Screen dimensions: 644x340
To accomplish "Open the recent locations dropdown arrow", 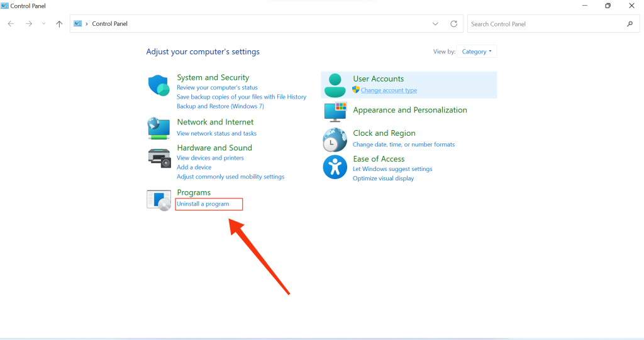I will [43, 24].
